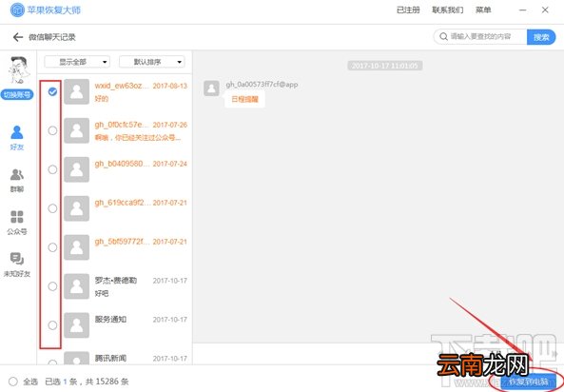
Task: Open the 未知好友 unknown friends icon
Action: (x=17, y=265)
